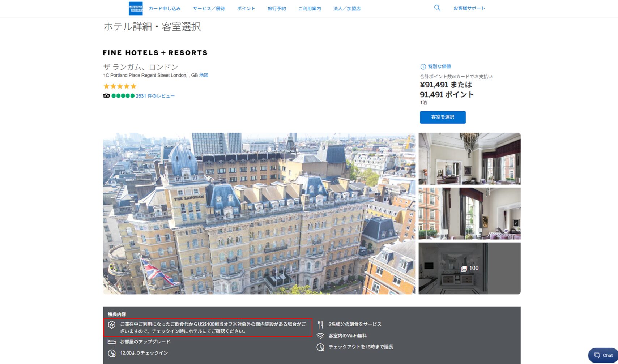Click the 合計ポイント数orカードでお支払い text
Image resolution: width=618 pixels, height=364 pixels.
[x=456, y=77]
